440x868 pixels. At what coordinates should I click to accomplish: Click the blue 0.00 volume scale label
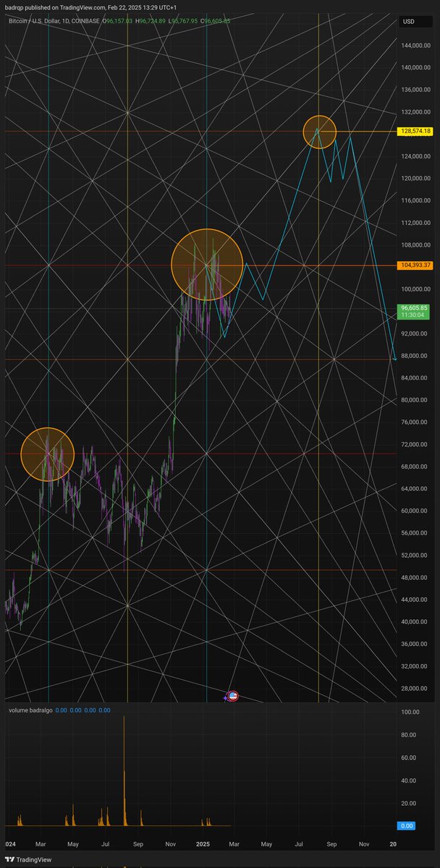click(405, 825)
